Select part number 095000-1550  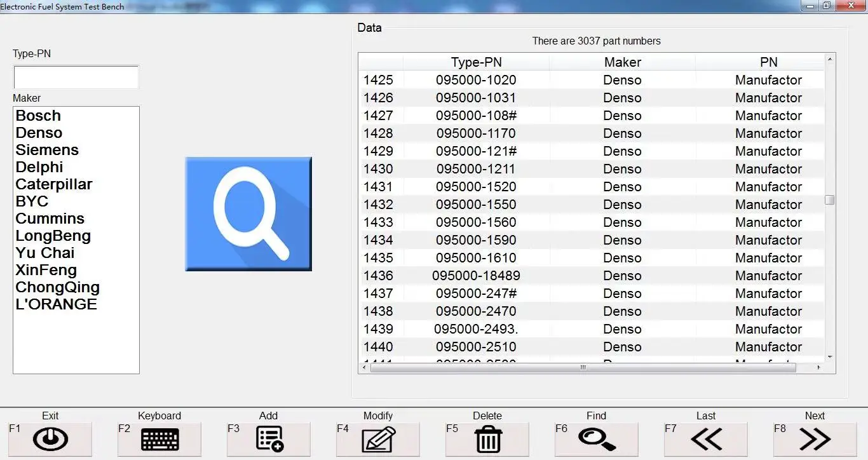pyautogui.click(x=476, y=205)
